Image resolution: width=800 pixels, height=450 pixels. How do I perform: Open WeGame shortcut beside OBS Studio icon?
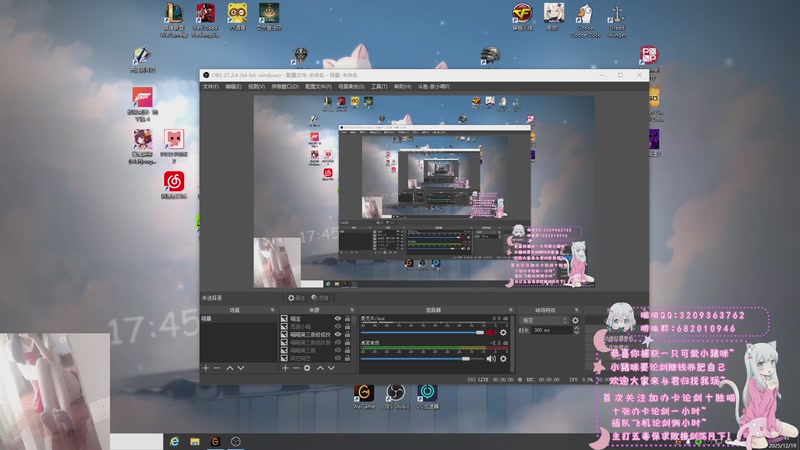pos(364,396)
